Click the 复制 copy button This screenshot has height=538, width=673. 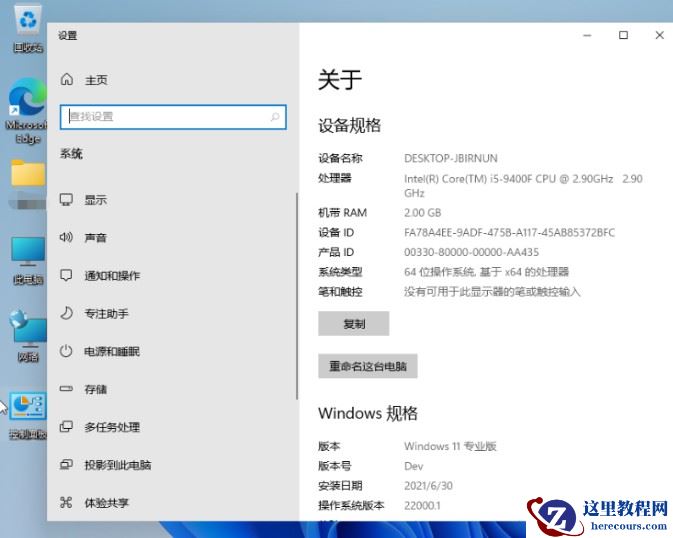[354, 323]
